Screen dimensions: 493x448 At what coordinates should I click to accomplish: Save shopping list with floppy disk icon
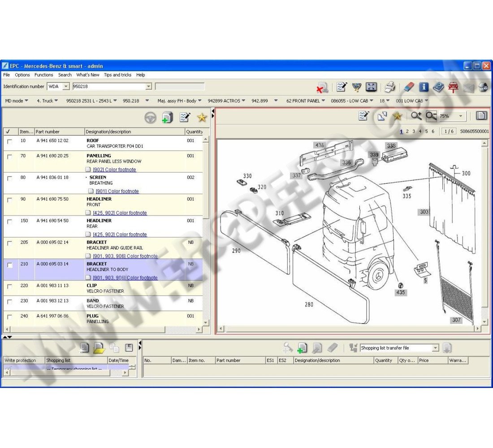(129, 347)
